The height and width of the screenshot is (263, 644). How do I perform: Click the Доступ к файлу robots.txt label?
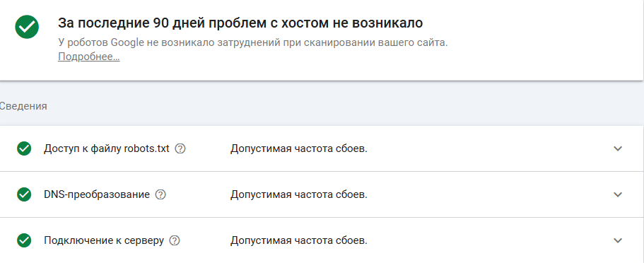click(106, 148)
